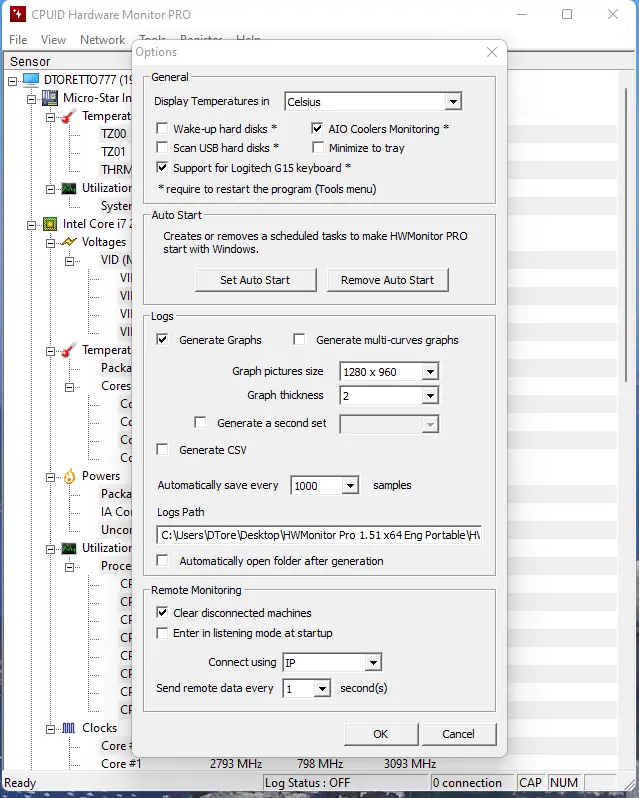Uncheck AIO Coolers Monitoring
This screenshot has width=639, height=798.
point(317,128)
